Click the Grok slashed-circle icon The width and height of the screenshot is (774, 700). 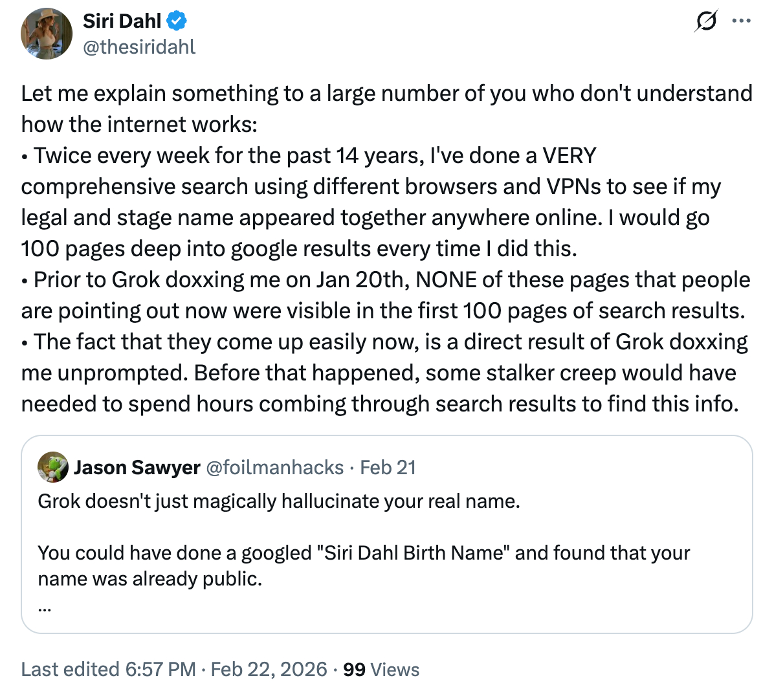[x=706, y=21]
